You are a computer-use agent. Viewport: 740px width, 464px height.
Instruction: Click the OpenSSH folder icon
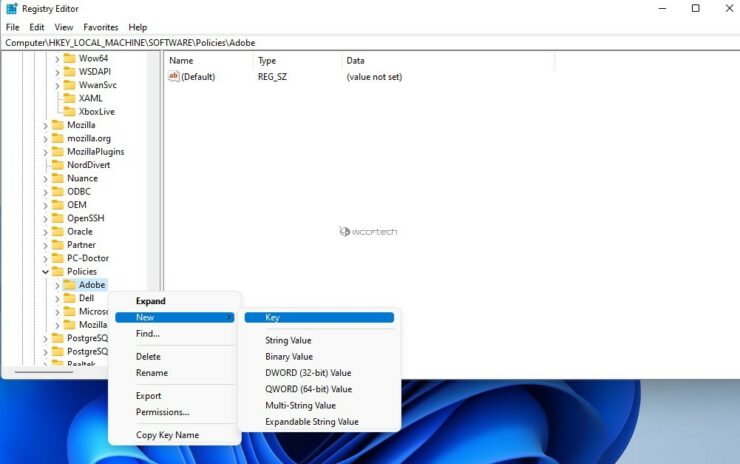[57, 218]
